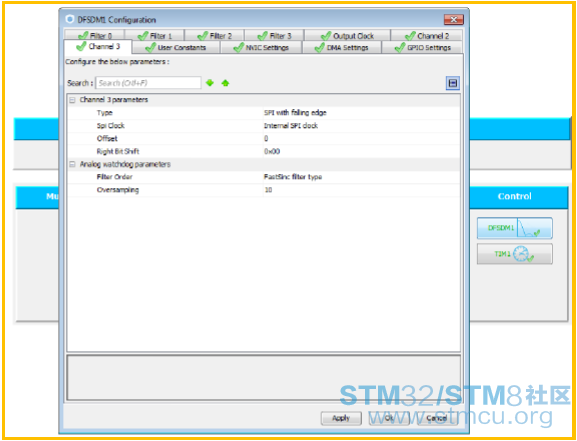
Task: Open the 'Internal SPI clock' value
Action: coord(291,126)
